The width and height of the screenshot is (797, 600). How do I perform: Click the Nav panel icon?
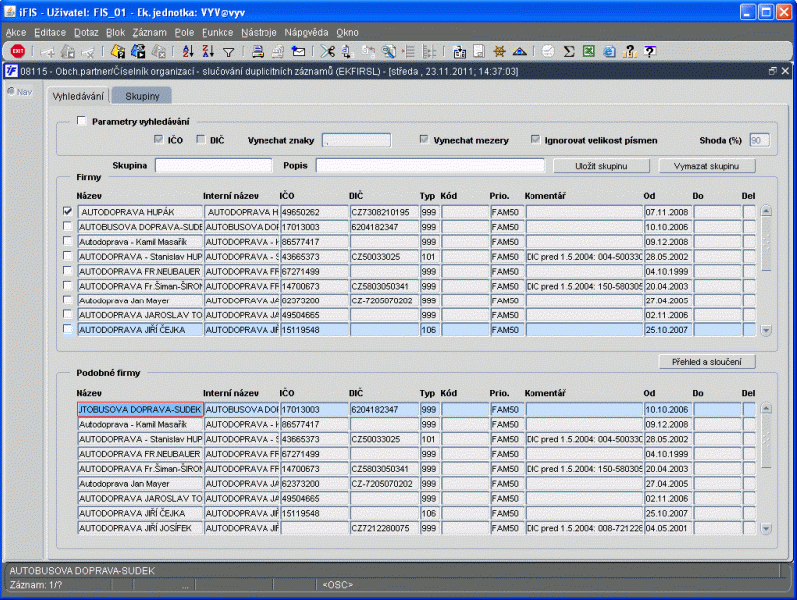(x=19, y=92)
